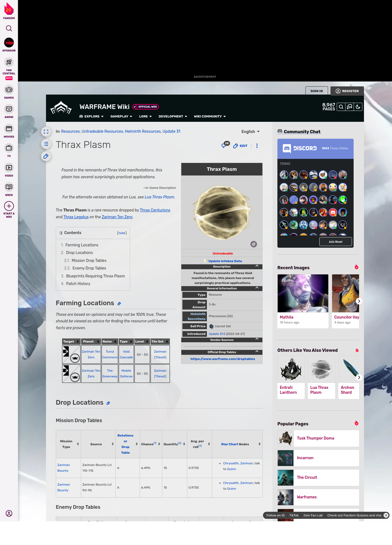Open the warframe.com droptables URL

point(223,359)
